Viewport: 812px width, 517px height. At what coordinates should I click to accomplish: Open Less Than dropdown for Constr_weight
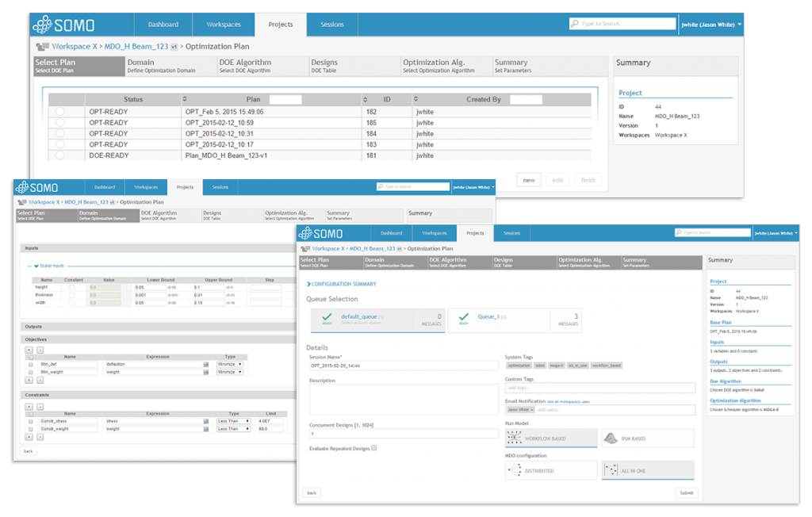pos(234,429)
